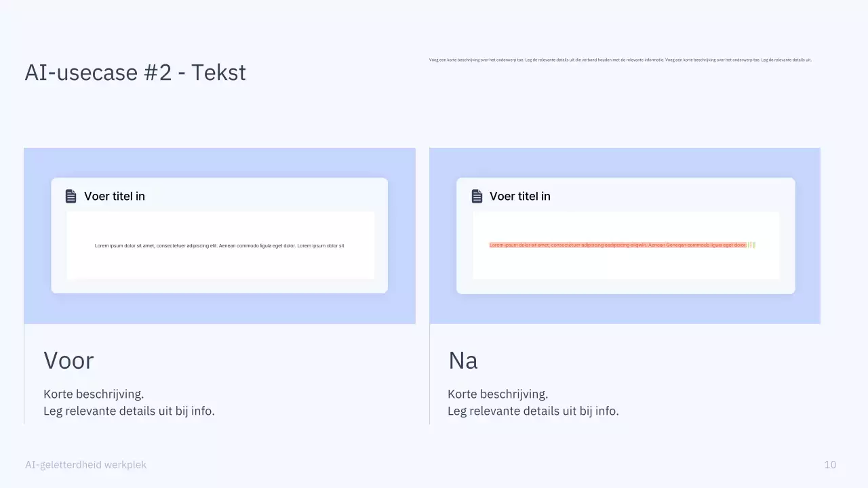Select the 'Voor' heading
This screenshot has height=488, width=868.
(68, 360)
